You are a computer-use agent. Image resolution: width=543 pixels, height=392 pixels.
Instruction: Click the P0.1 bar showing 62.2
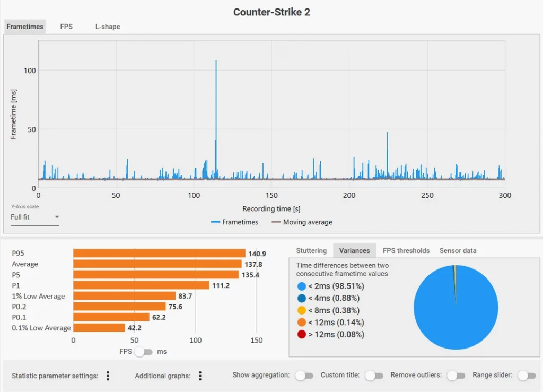coord(111,317)
